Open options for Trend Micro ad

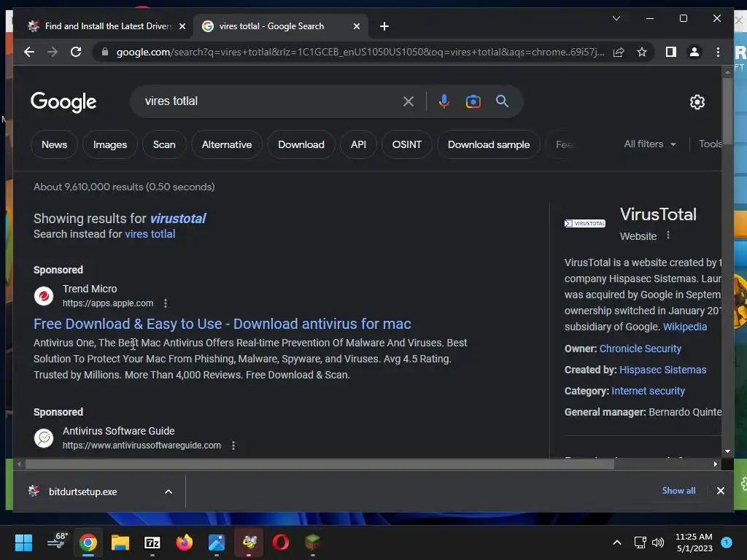166,303
